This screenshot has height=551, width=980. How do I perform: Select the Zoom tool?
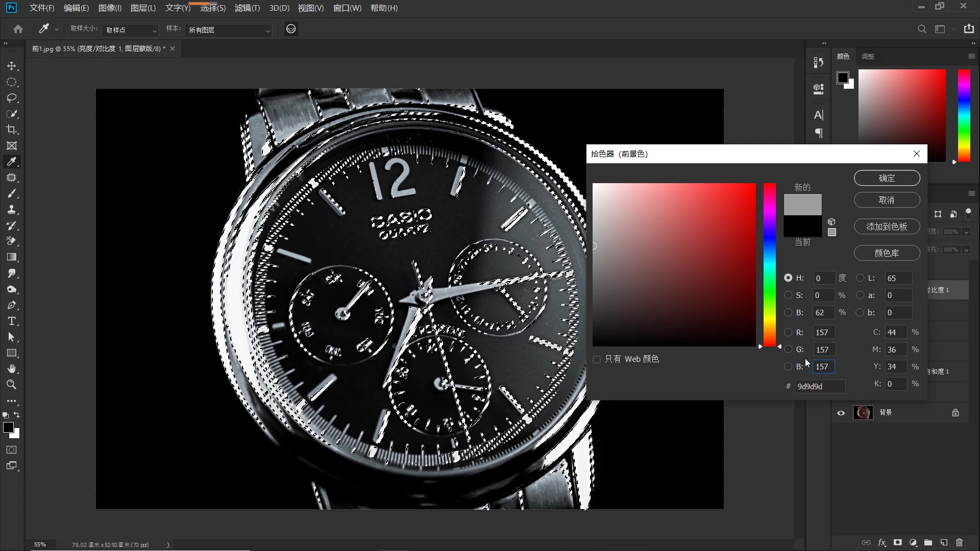tap(12, 385)
